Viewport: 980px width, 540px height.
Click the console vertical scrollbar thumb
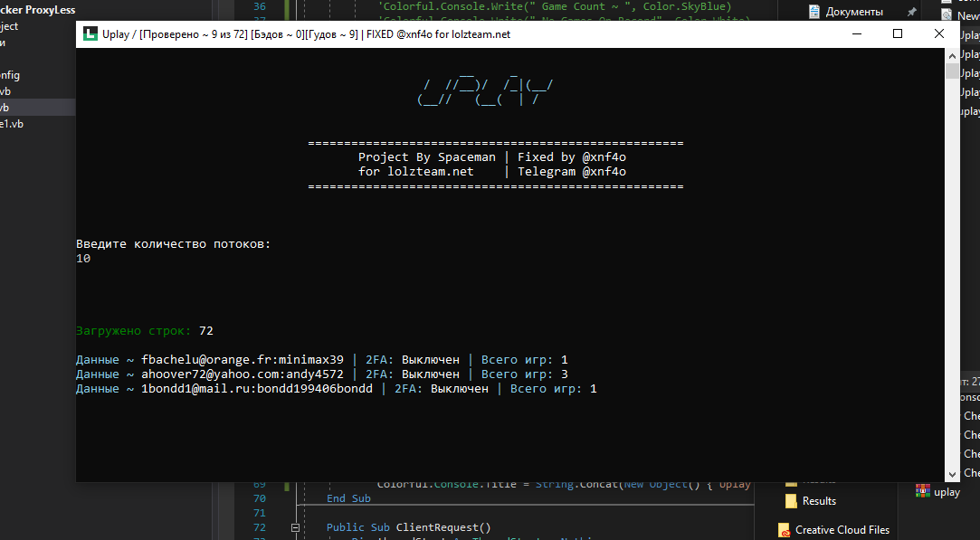point(952,70)
